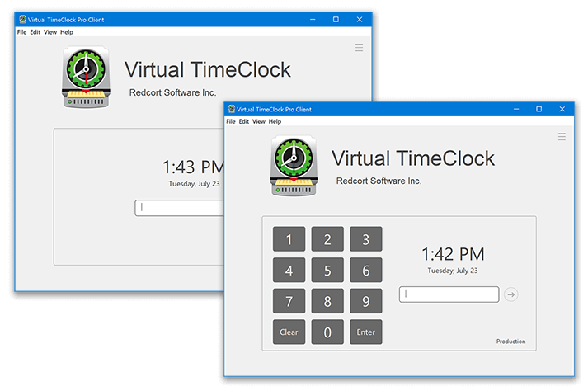The image size is (588, 391).
Task: Tap keypad digit 3
Action: point(366,239)
